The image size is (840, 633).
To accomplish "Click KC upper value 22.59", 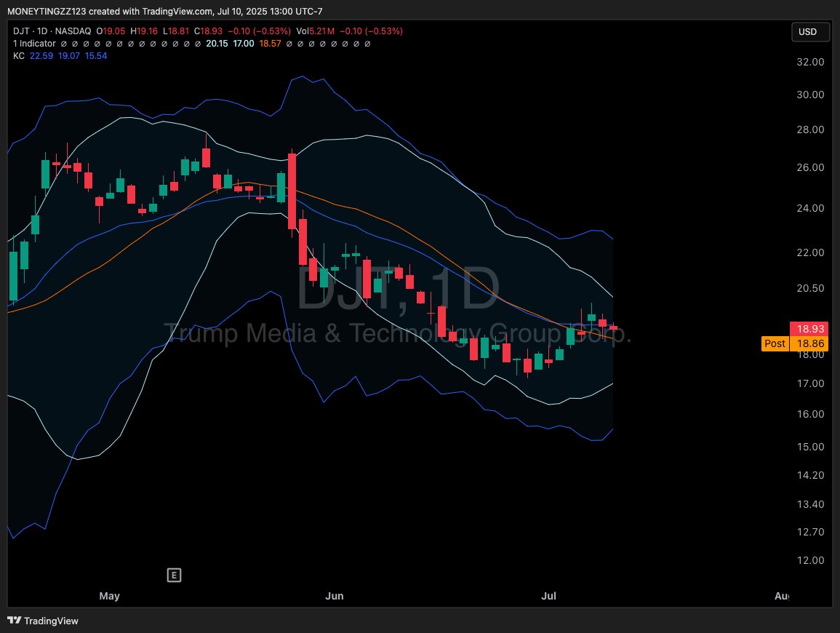I will click(x=41, y=56).
